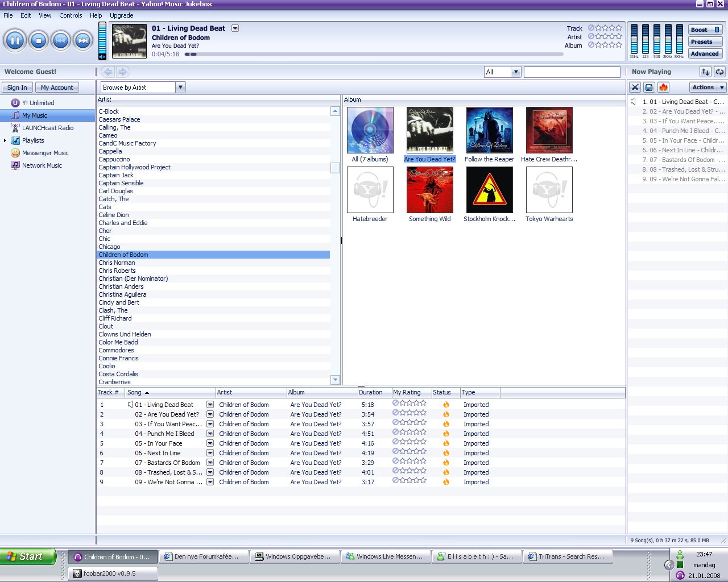Click the no-rating icon for Living Dead Beat row
The image size is (728, 582).
(395, 403)
